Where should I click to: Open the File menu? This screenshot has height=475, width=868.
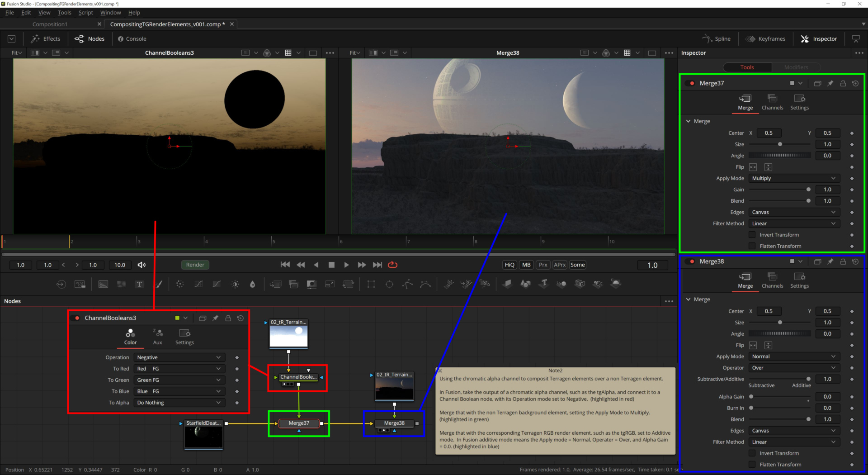[x=9, y=13]
